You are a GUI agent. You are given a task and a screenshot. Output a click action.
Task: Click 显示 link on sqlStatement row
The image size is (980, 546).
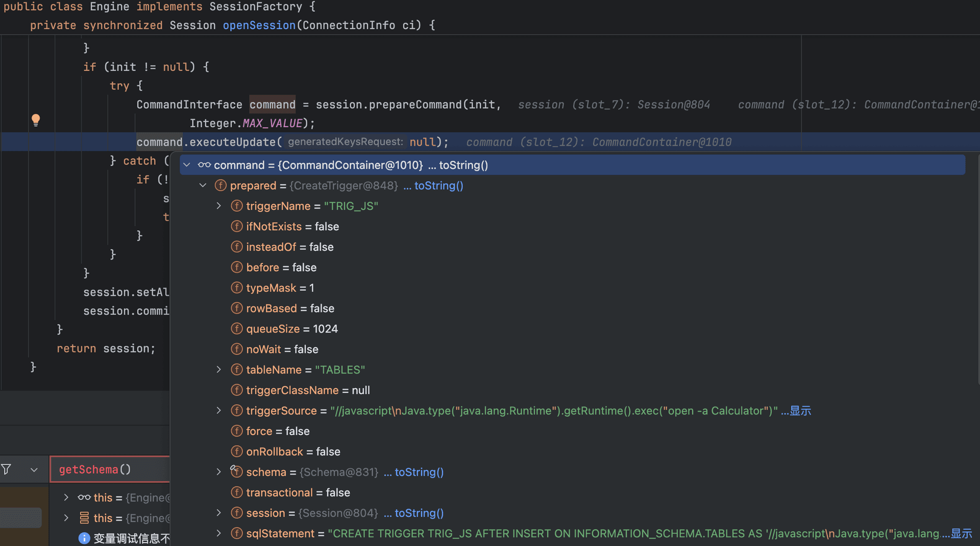(962, 533)
